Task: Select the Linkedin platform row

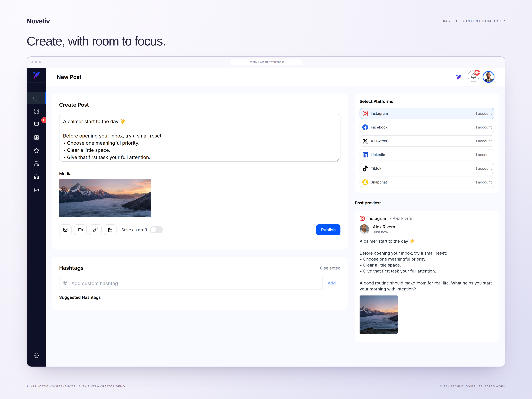Action: click(427, 155)
